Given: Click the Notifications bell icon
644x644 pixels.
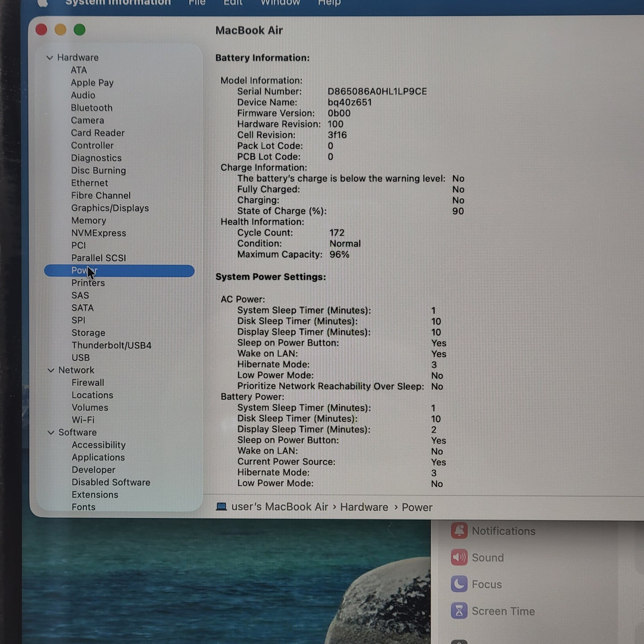Looking at the screenshot, I should (459, 531).
